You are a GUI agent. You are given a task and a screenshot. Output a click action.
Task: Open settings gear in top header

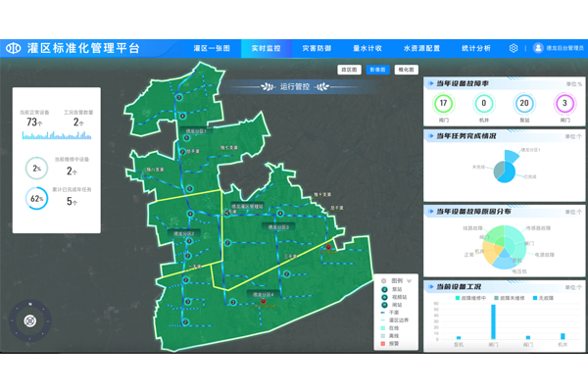(514, 48)
